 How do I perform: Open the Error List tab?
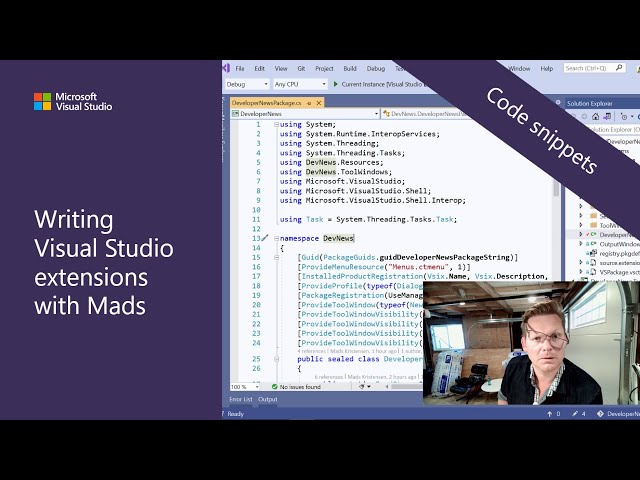pyautogui.click(x=241, y=399)
